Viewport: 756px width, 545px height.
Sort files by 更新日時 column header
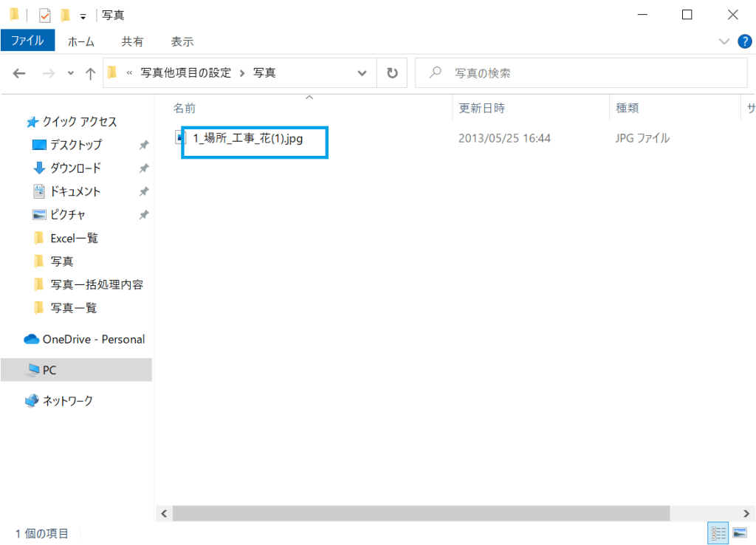point(481,108)
